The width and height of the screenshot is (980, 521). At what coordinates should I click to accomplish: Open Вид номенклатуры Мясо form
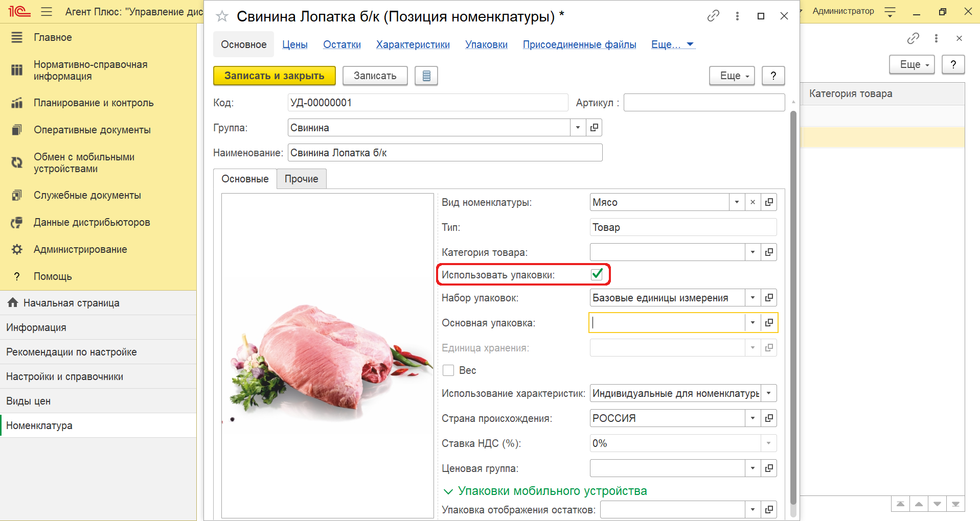[769, 202]
